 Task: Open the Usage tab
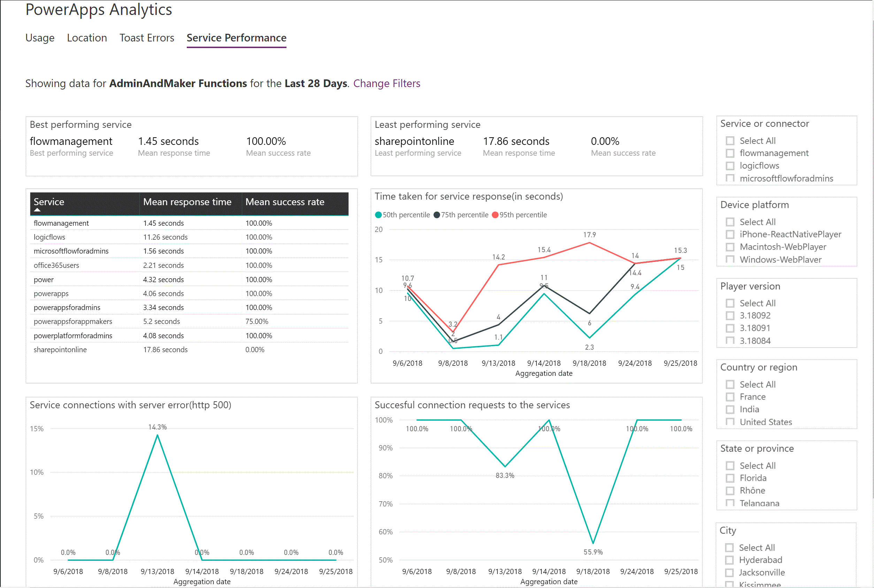(x=40, y=38)
